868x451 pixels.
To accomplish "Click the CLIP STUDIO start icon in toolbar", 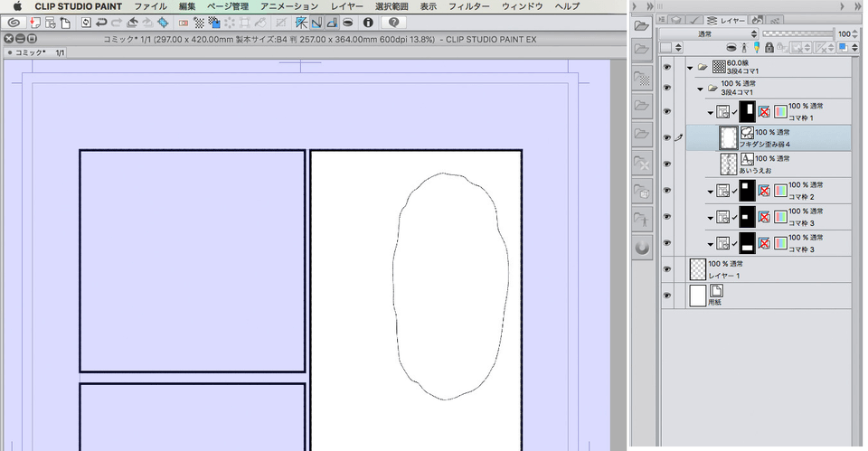I will 13,22.
